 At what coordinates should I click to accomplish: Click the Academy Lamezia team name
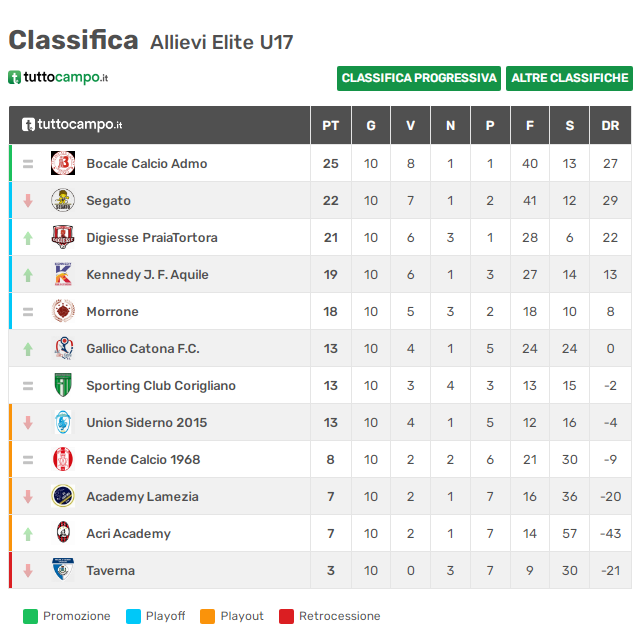click(142, 497)
